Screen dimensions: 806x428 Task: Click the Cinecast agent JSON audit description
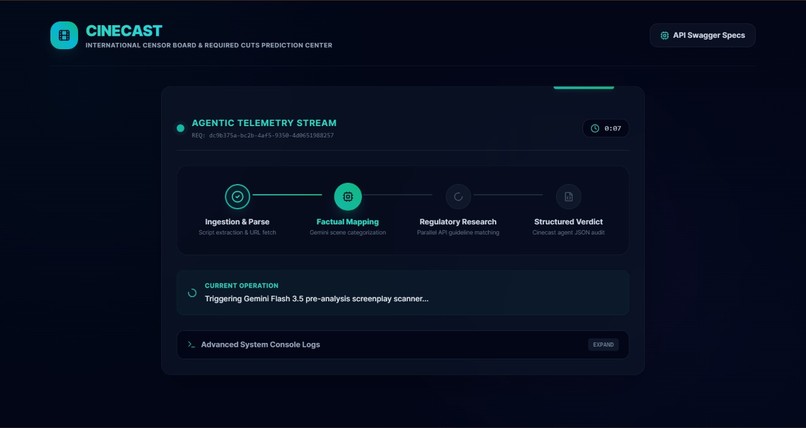(569, 233)
